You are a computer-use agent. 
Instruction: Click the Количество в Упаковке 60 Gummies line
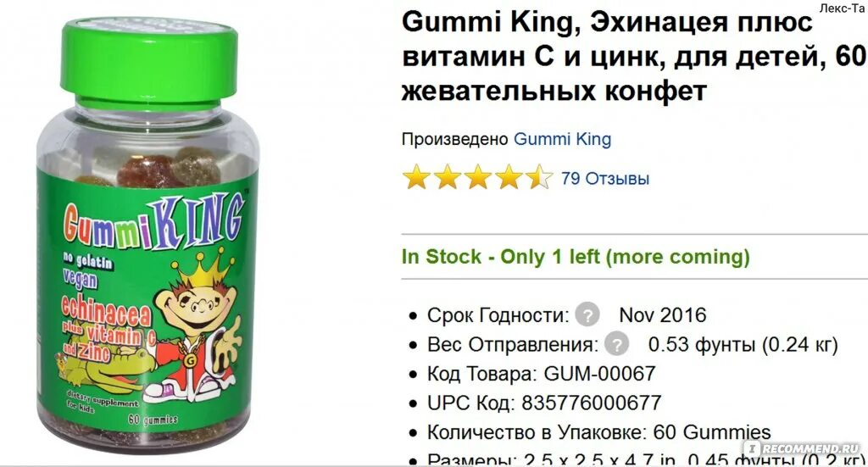599,432
